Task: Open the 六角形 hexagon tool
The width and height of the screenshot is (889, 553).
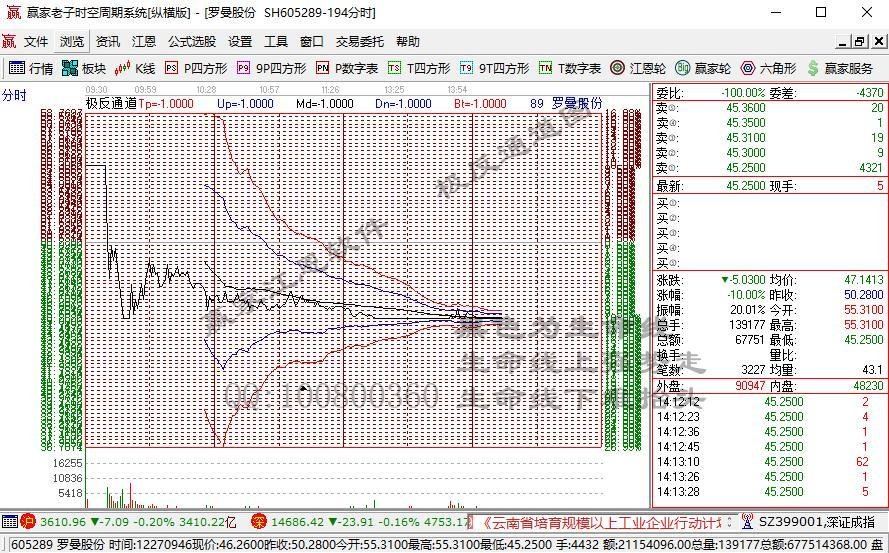Action: point(768,69)
